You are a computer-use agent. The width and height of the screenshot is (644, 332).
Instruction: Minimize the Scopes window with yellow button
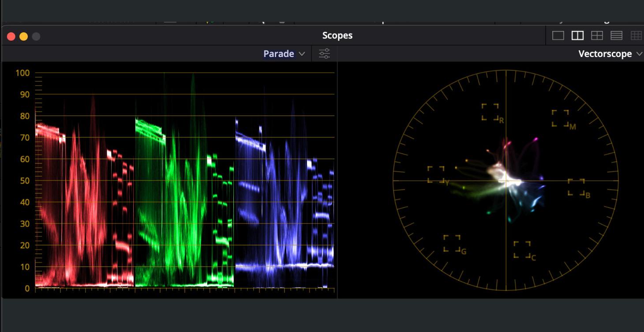pos(24,37)
